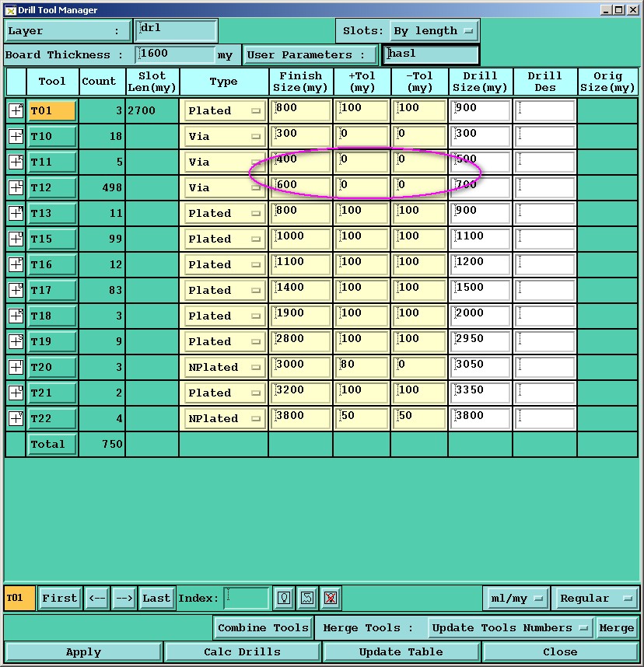This screenshot has height=667, width=644.
Task: Click the lightbulb highlight icon beside Index
Action: pos(285,598)
